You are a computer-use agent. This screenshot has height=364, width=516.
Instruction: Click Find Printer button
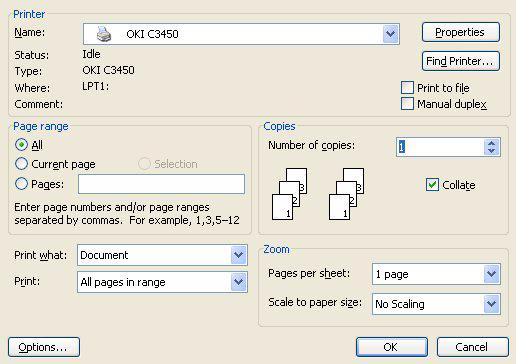coord(461,61)
